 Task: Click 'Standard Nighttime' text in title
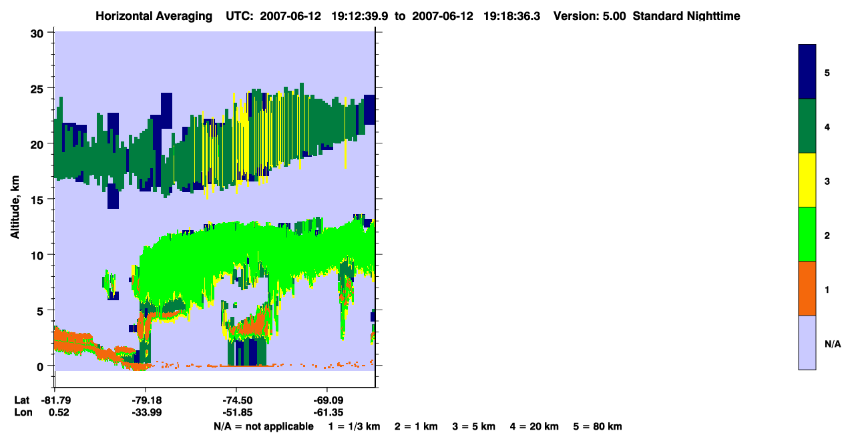(686, 16)
